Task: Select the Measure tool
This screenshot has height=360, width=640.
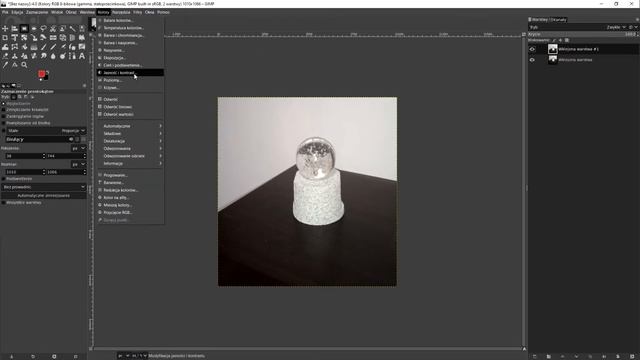Action: coord(14,65)
